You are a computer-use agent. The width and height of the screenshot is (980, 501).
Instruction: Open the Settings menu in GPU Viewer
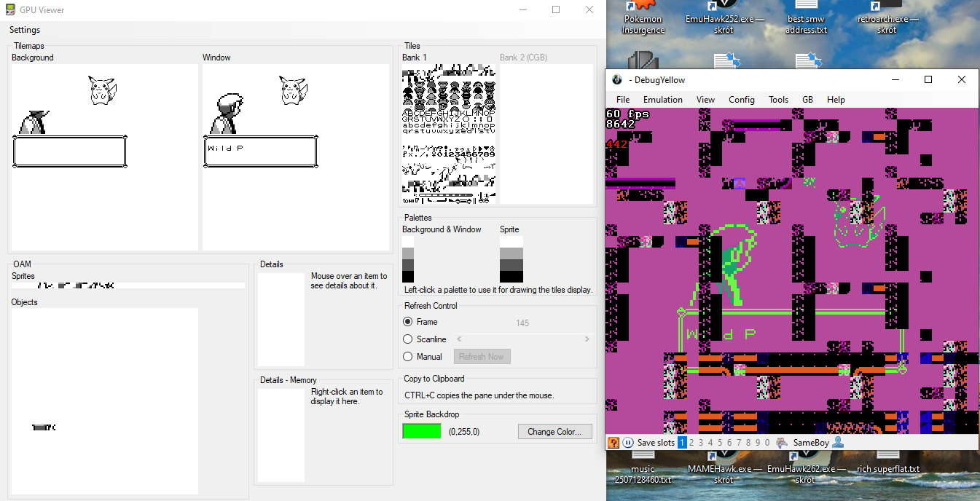tap(25, 30)
